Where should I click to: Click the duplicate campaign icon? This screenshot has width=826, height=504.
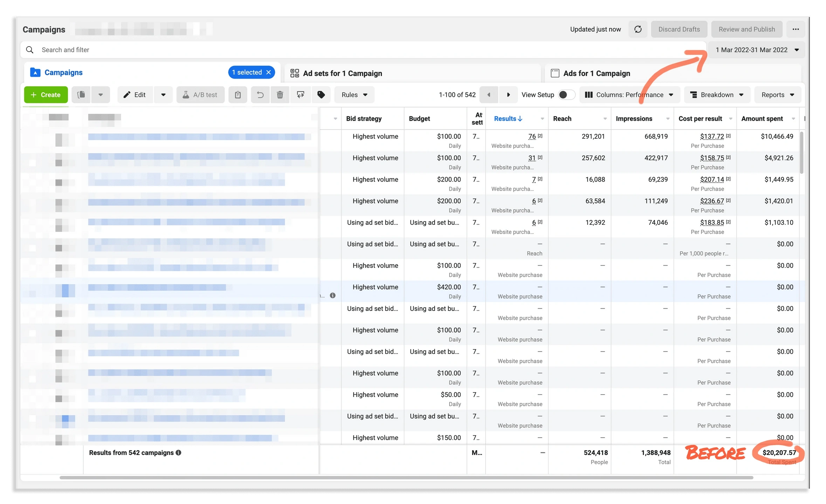[x=81, y=95]
